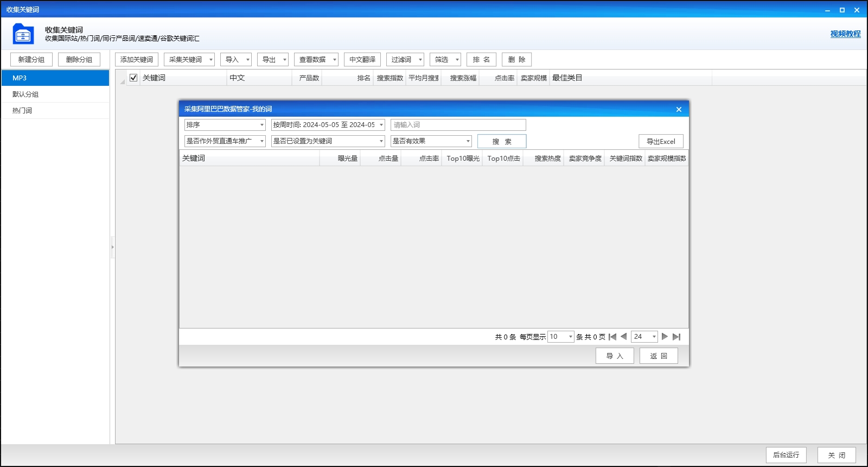Click the 返回 button
The width and height of the screenshot is (868, 467).
[x=659, y=356]
